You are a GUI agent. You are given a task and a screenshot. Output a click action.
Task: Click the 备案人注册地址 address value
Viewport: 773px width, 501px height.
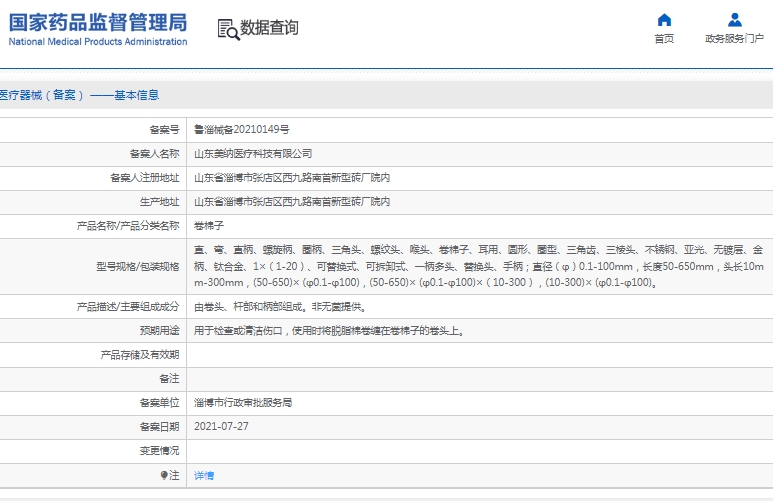[x=292, y=178]
